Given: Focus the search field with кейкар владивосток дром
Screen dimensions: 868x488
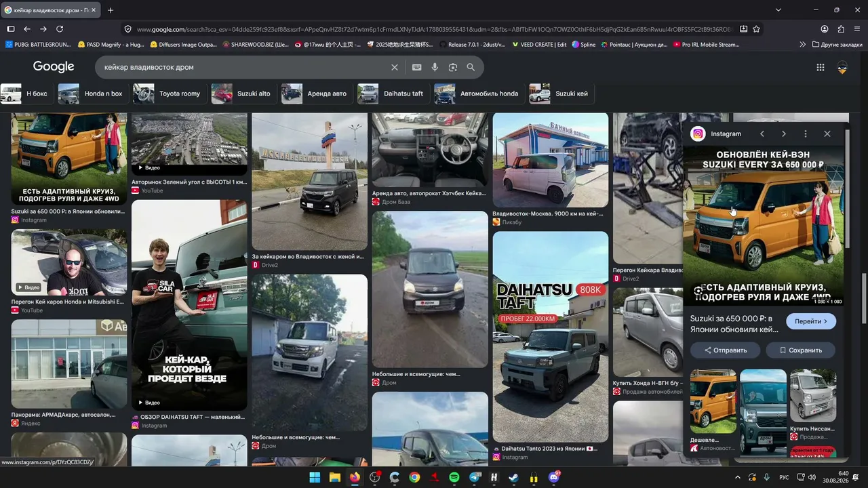Looking at the screenshot, I should pos(244,67).
